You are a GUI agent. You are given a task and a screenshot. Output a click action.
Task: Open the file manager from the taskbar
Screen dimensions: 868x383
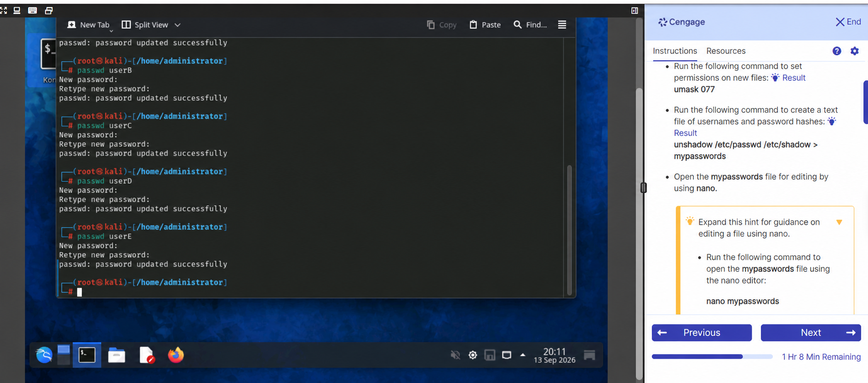coord(116,355)
